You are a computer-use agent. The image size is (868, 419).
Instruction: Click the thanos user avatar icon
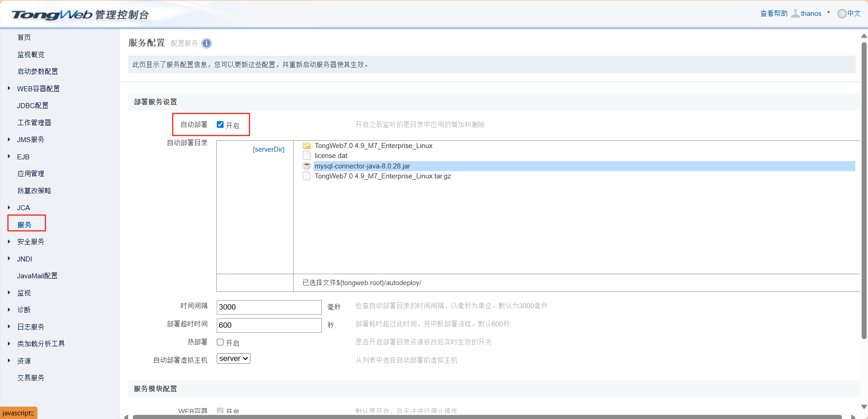(x=795, y=13)
